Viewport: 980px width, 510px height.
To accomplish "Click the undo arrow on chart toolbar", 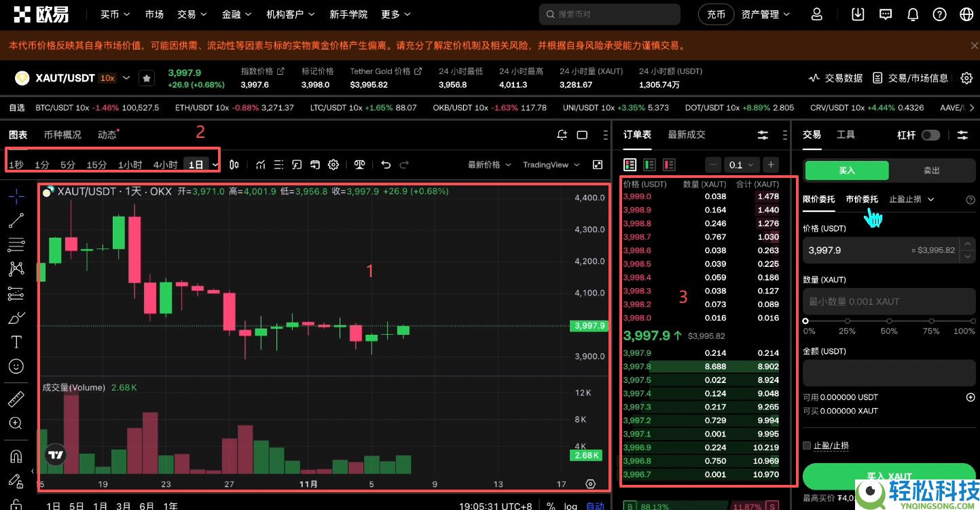I will tap(385, 164).
